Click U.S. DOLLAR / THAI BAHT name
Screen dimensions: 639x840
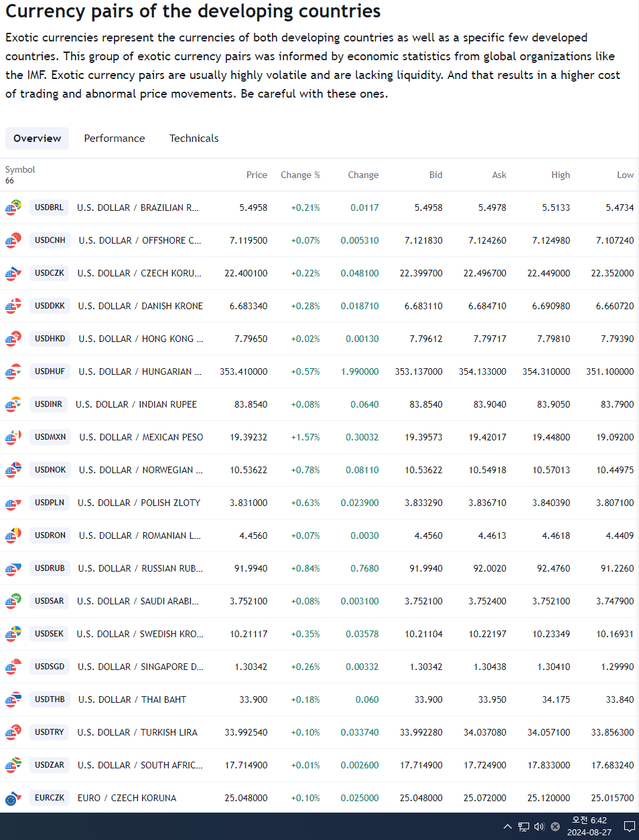coord(132,699)
